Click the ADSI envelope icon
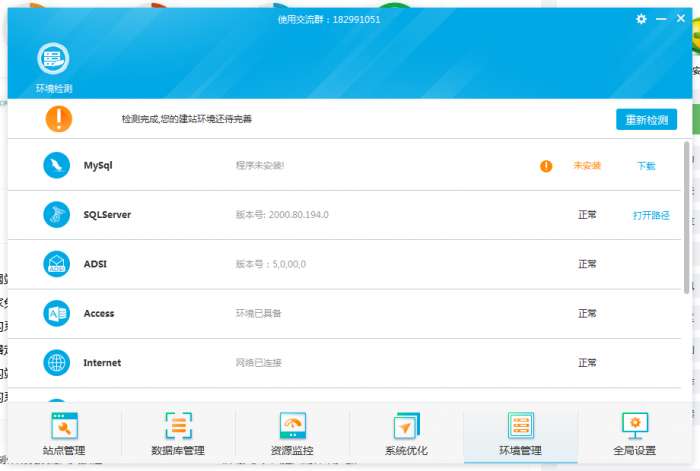700x471 pixels. click(57, 264)
